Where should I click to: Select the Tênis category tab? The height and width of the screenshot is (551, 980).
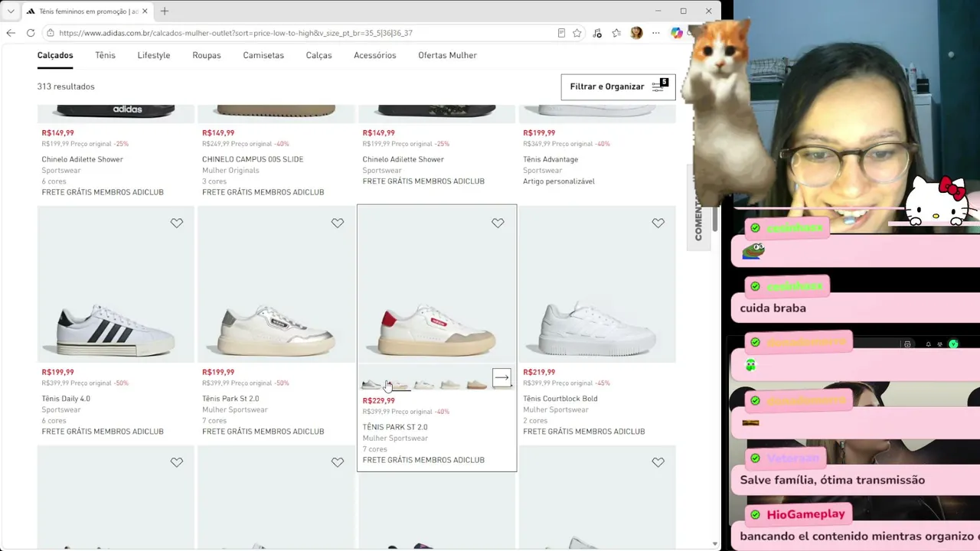[105, 55]
